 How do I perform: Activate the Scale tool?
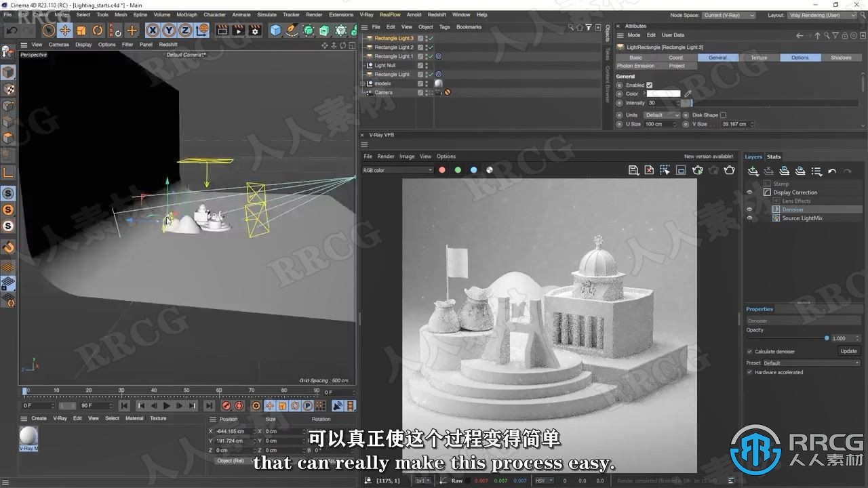(81, 30)
